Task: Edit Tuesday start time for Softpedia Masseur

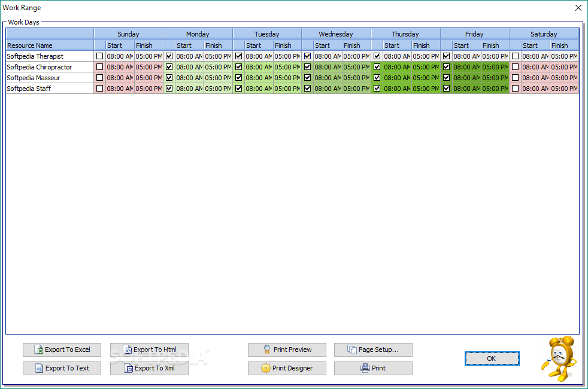Action: [x=259, y=78]
